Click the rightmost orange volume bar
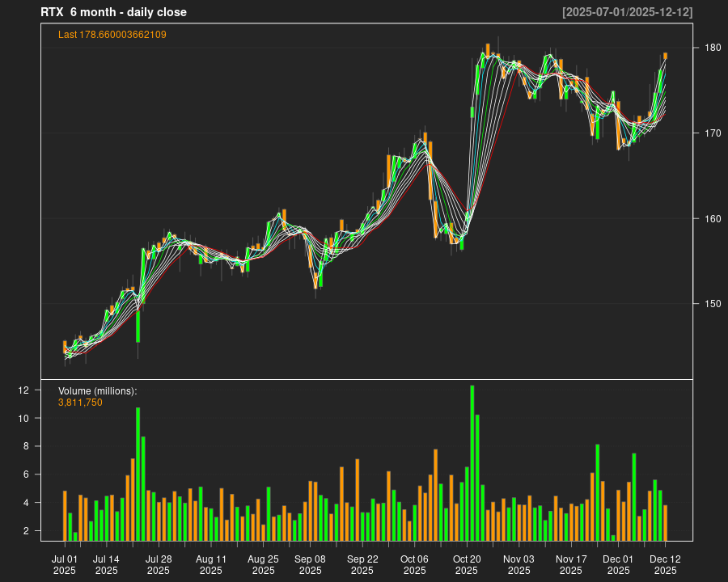Screen dimensions: 728x582 tap(666, 522)
